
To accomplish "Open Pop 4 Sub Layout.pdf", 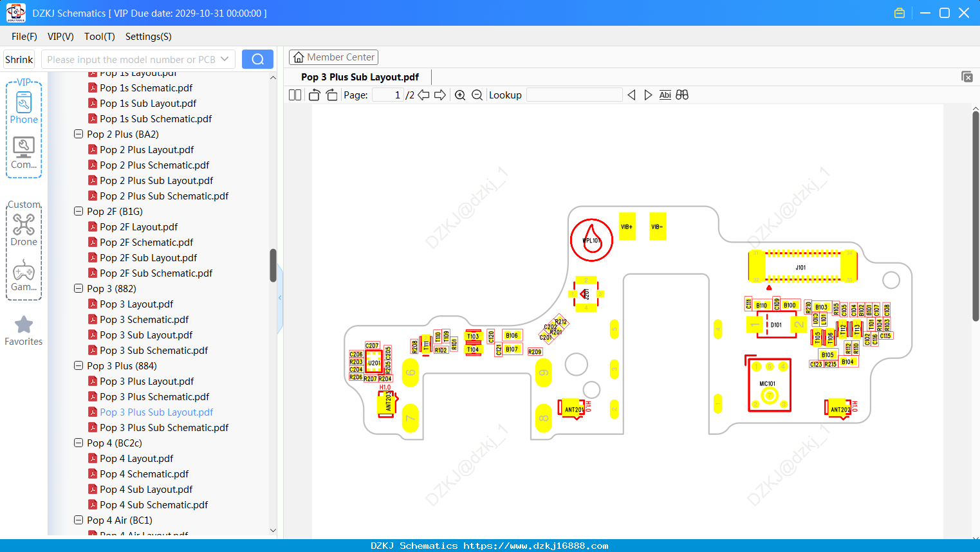I will 146,489.
